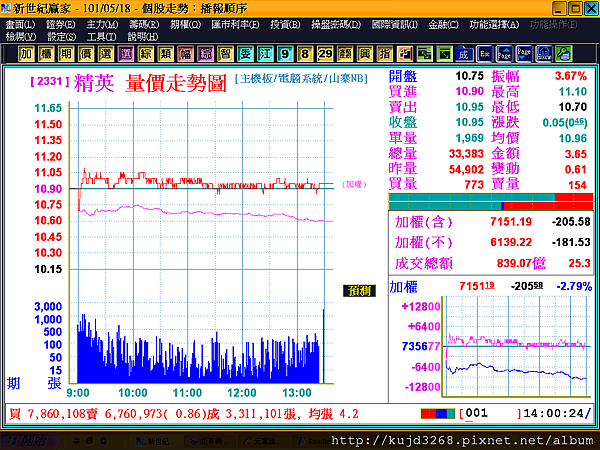Open the 主力(M) menu

[102, 25]
